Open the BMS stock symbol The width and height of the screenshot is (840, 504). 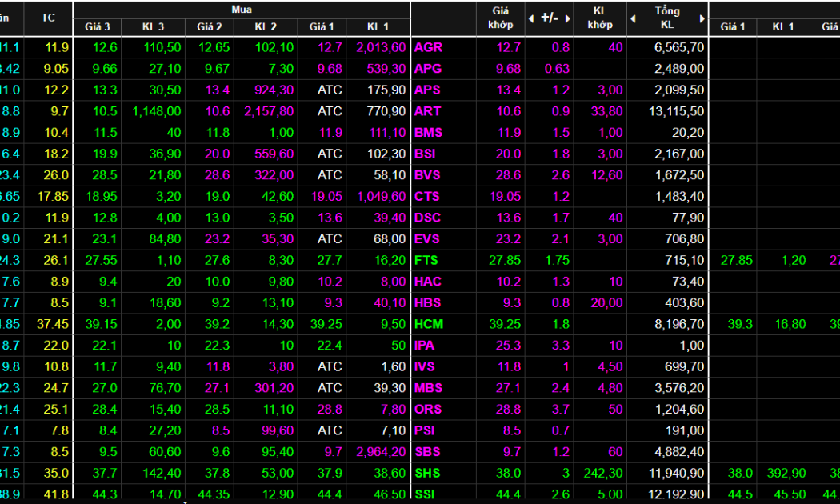(429, 133)
